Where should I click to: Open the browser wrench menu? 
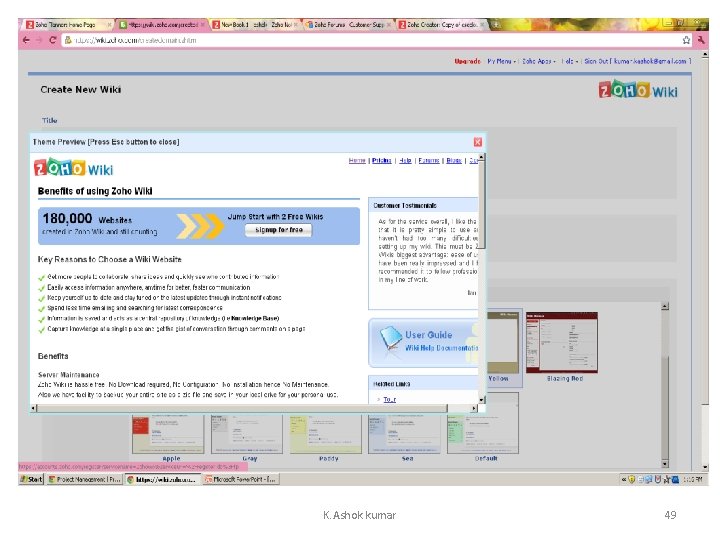[701, 40]
